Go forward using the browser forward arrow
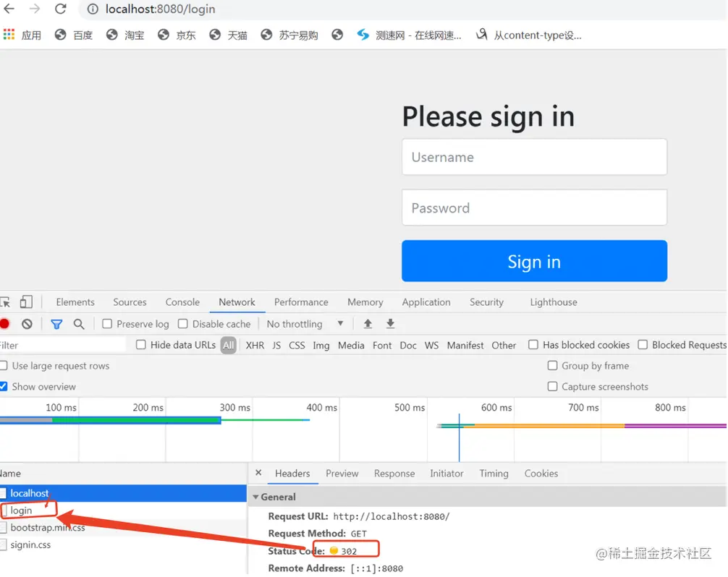Screen dimensions: 728x577 (35, 9)
